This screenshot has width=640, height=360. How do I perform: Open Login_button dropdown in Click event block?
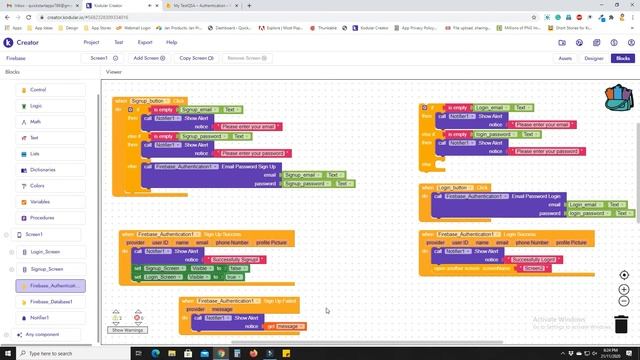(x=455, y=188)
